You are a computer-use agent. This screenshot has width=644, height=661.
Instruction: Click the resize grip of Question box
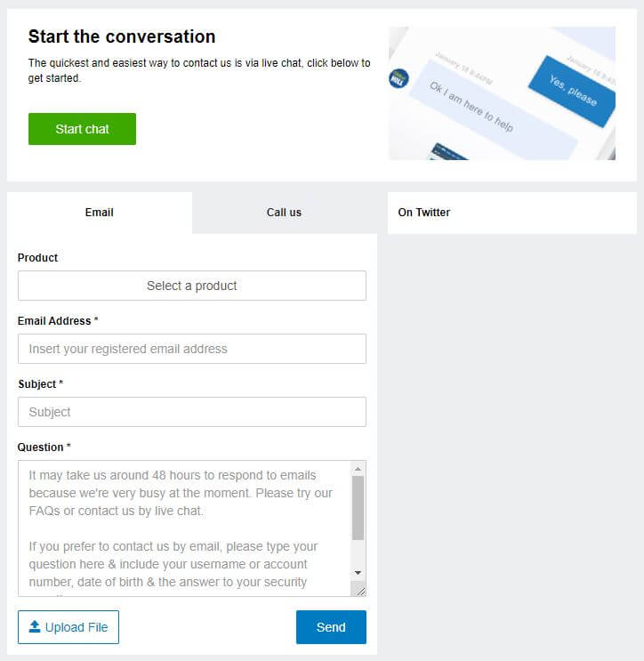point(361,591)
